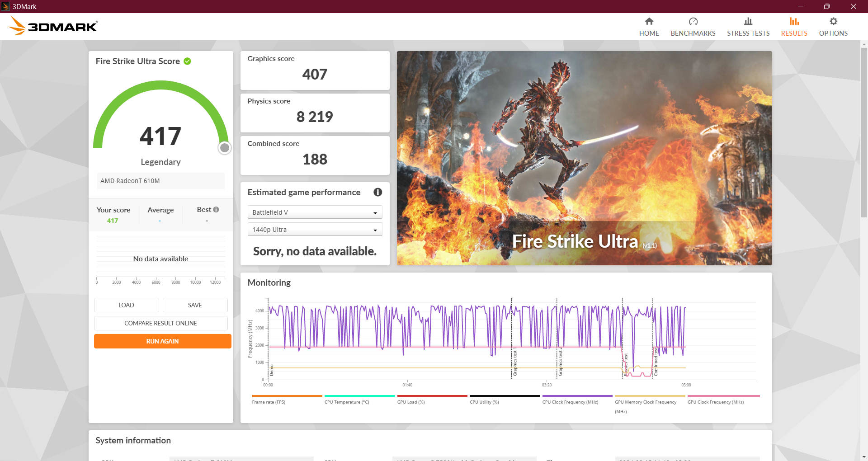
Task: Click the Legendary rating text
Action: click(160, 162)
